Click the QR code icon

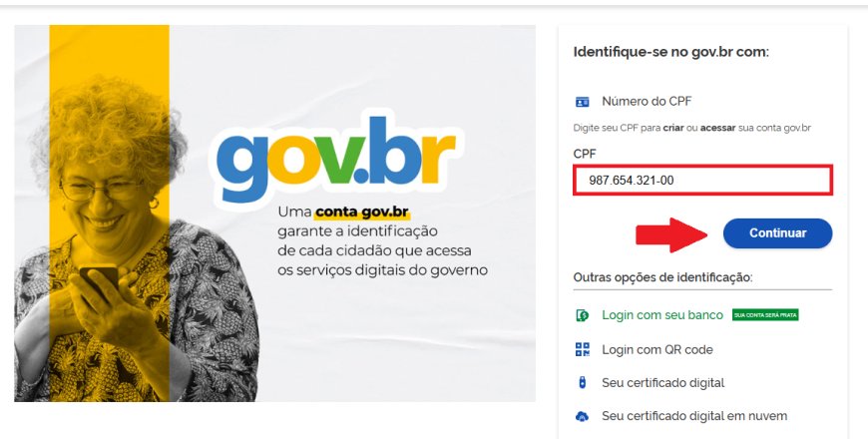tap(583, 349)
